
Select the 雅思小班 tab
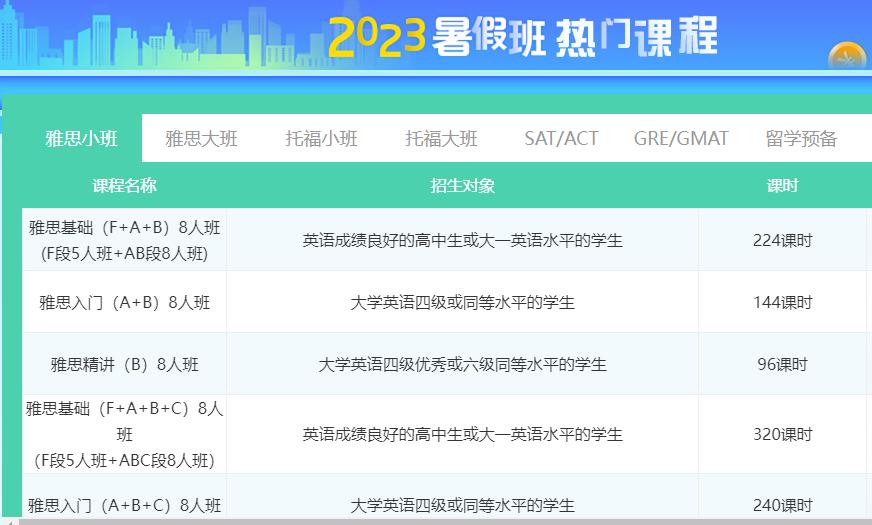click(x=81, y=138)
